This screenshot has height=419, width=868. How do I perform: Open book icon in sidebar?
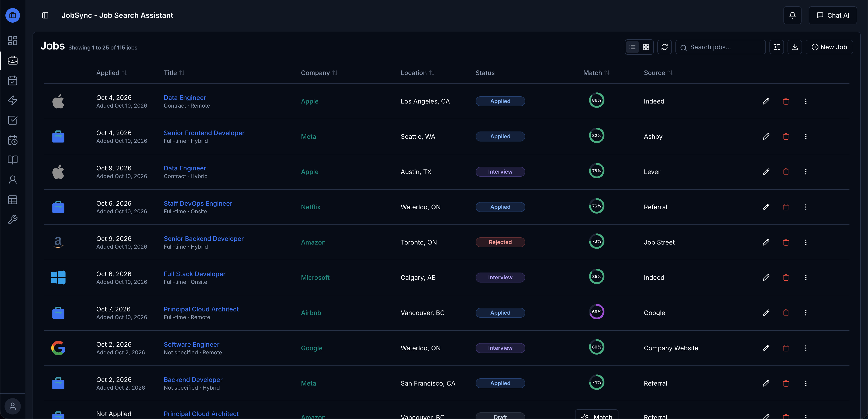12,160
